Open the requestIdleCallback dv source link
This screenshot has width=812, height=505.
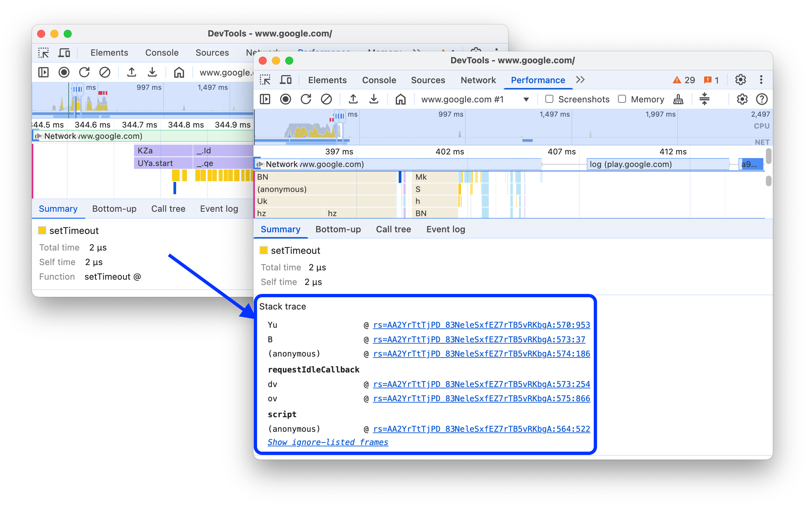tap(481, 384)
